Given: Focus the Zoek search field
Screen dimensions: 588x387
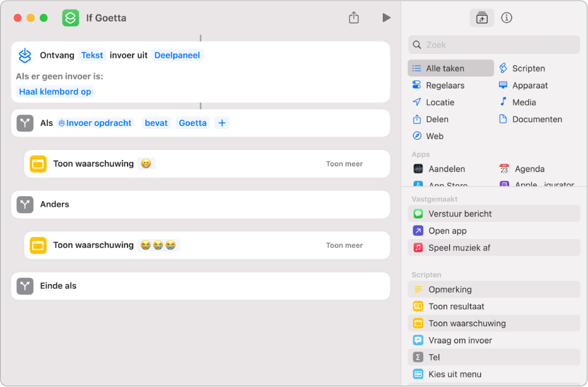Looking at the screenshot, I should click(494, 45).
